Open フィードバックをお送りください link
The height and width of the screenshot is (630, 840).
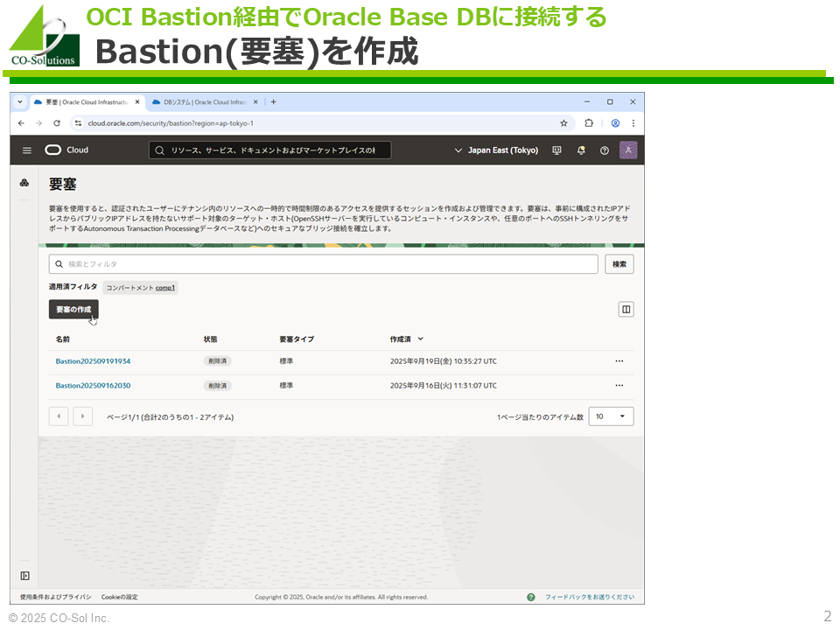[590, 598]
